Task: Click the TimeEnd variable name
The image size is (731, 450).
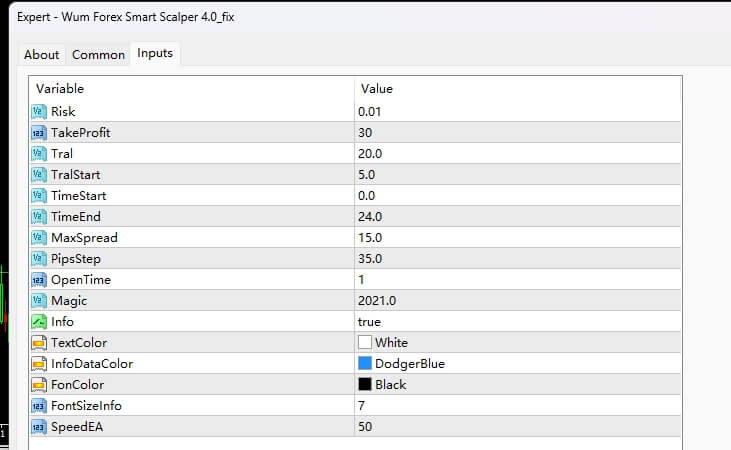Action: (x=76, y=216)
